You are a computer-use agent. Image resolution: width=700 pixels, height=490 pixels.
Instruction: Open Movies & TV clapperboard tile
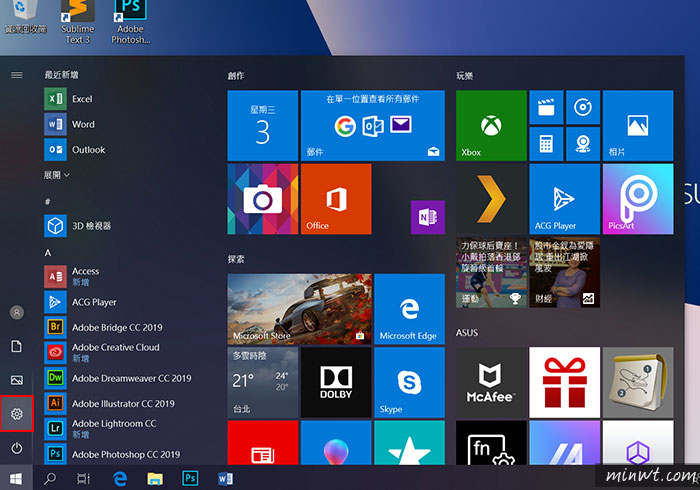tap(546, 107)
